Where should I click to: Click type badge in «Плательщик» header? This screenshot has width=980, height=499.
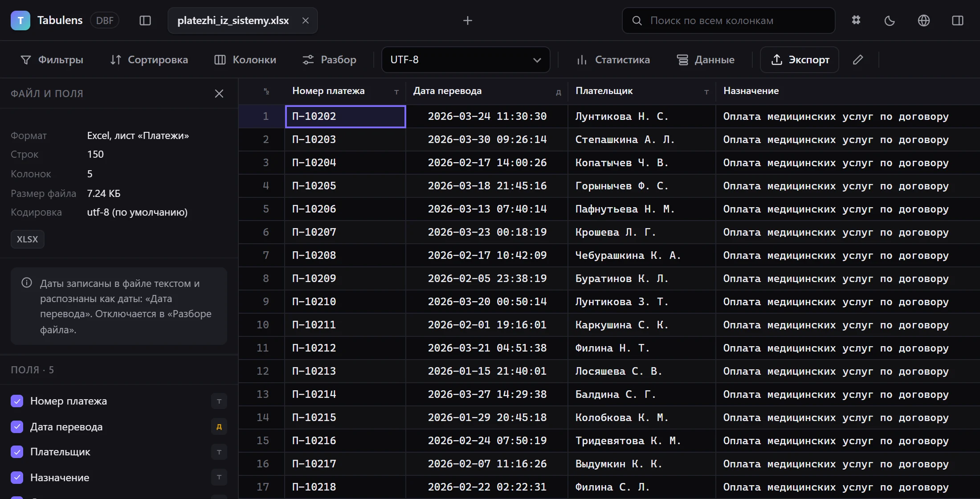point(706,92)
